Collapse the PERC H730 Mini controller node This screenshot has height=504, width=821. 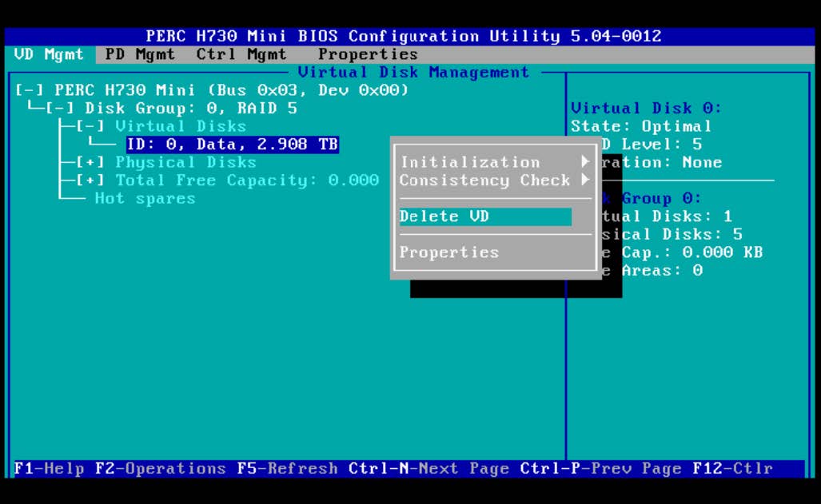[30, 90]
